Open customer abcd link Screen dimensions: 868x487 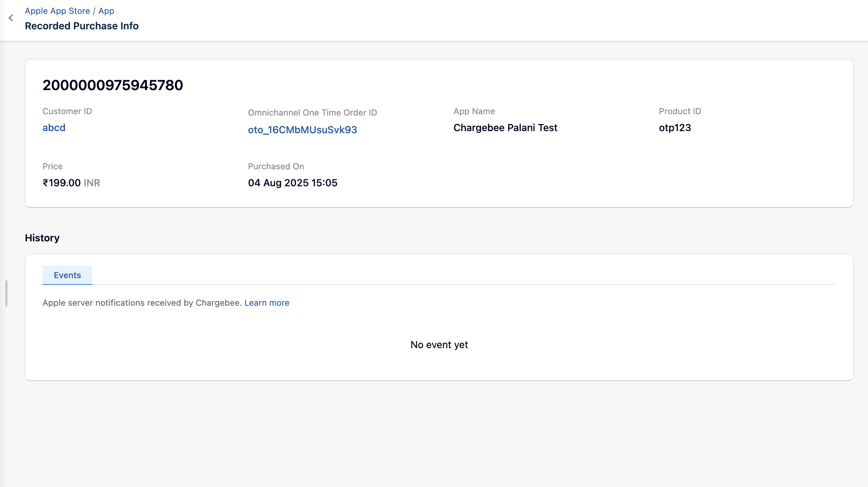tap(54, 128)
